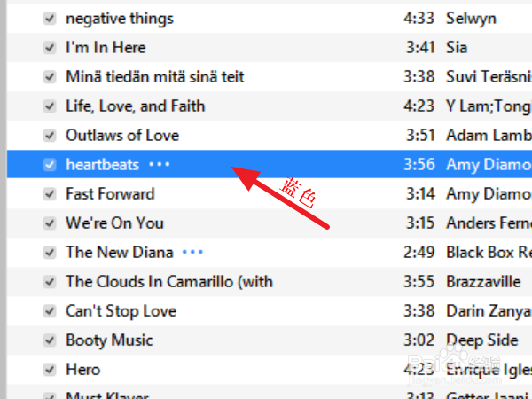Uncheck the negative things song checkbox
This screenshot has height=399, width=532.
click(50, 19)
